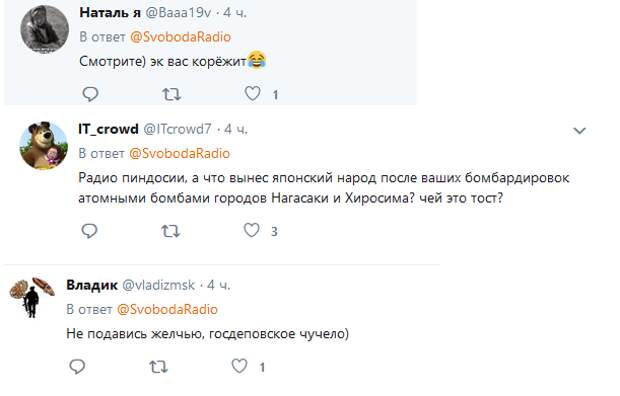Open @SvobodaRadio link in Наталь я's reply
This screenshot has height=396, width=620.
click(x=180, y=37)
